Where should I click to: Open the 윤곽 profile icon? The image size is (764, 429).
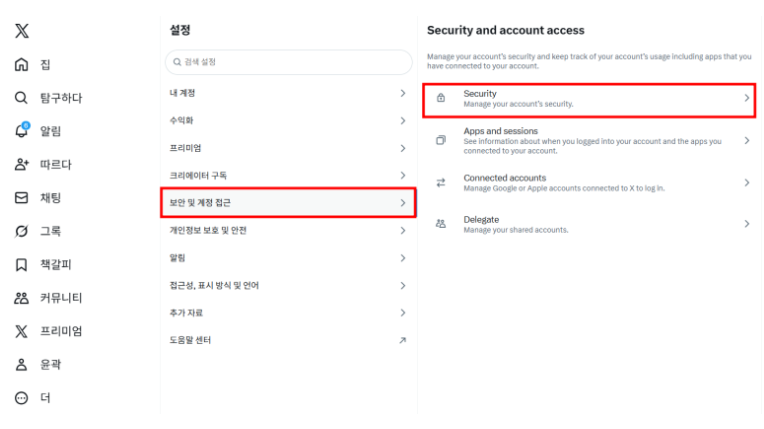pos(21,365)
